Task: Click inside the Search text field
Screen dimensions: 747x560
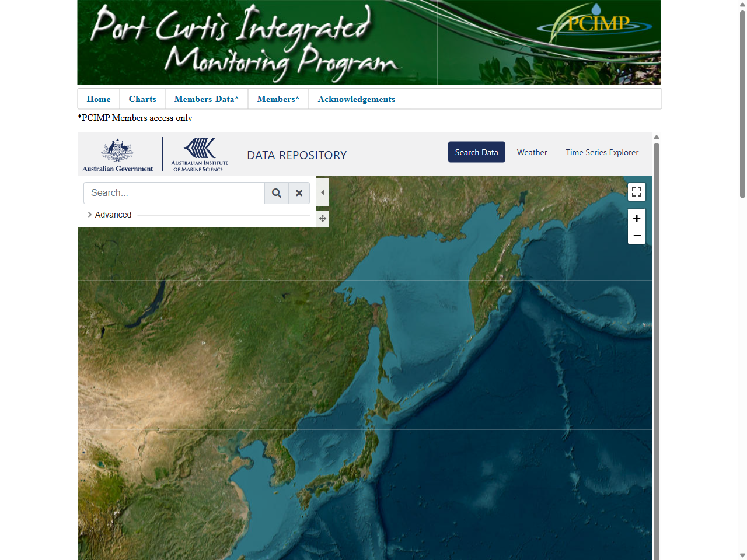Action: (x=173, y=192)
